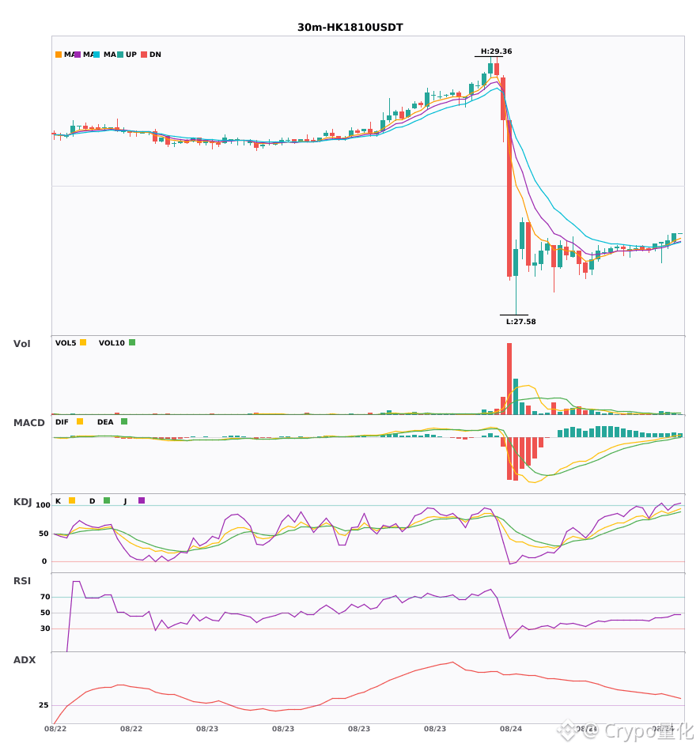Click the orange MA legend swatch
Screen dimensions: 700x751
coord(59,55)
